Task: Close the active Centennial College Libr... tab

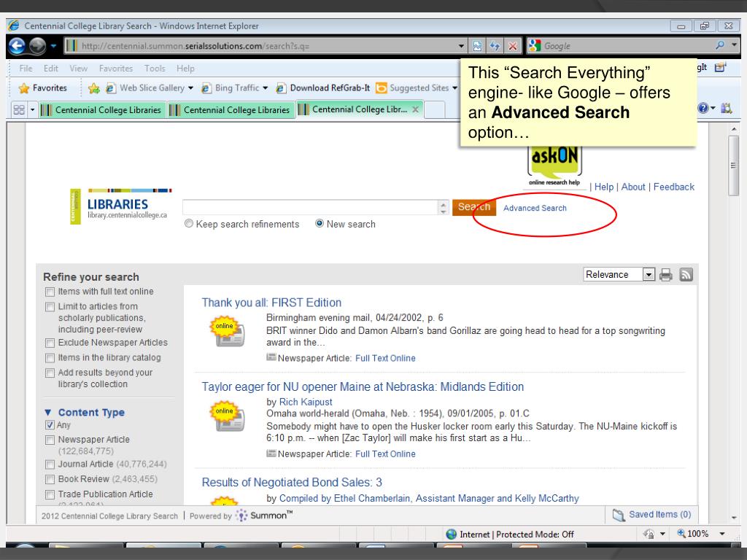Action: pyautogui.click(x=415, y=109)
